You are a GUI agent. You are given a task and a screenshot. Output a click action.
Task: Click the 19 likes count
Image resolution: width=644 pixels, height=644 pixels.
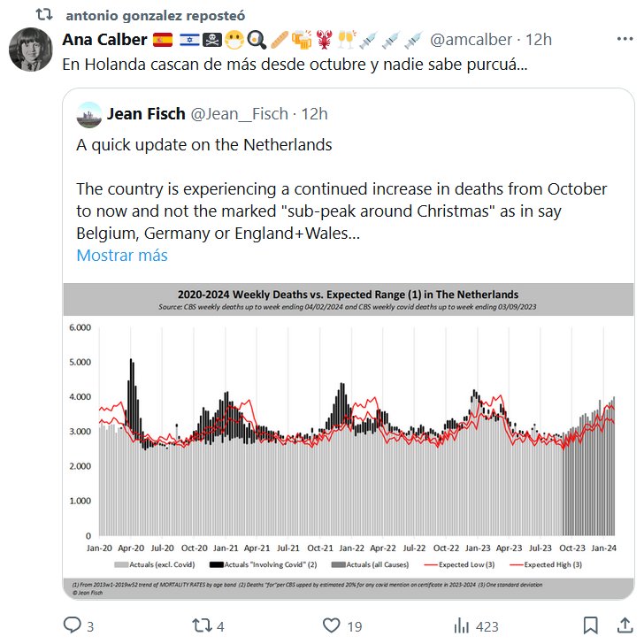(x=354, y=625)
